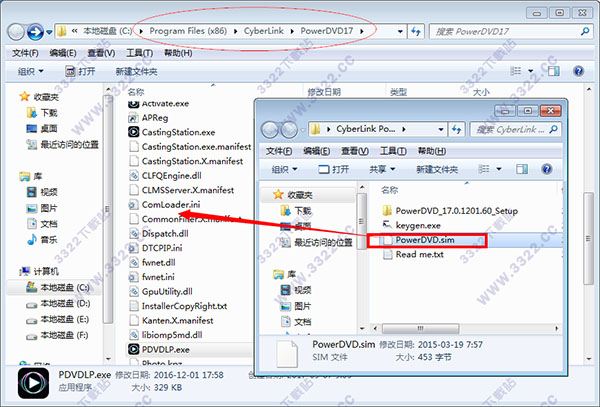Toggle preview pane icon in back window
This screenshot has width=600, height=407.
553,71
